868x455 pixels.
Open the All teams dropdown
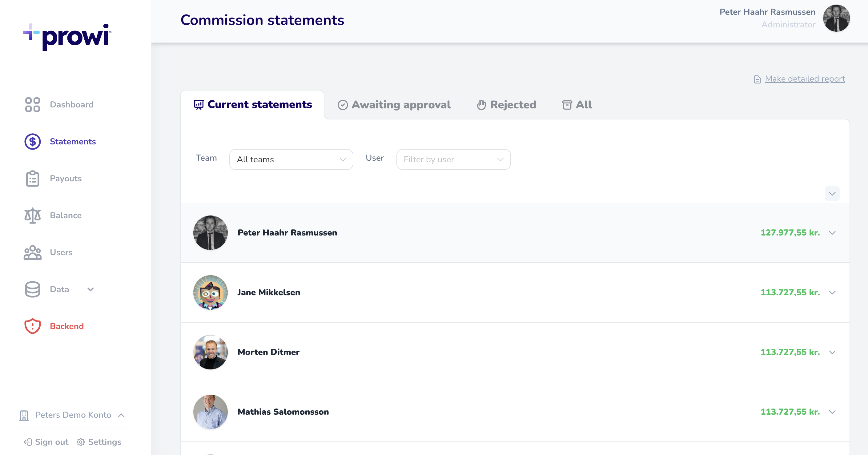291,159
